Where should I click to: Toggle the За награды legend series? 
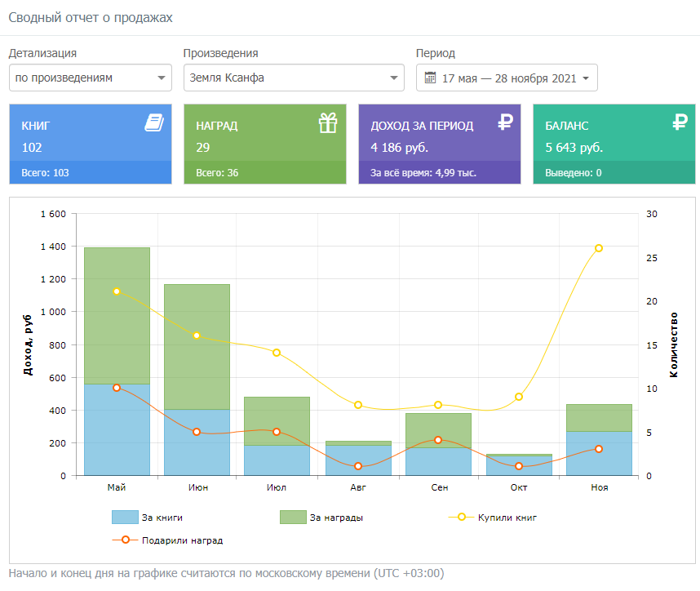[321, 517]
